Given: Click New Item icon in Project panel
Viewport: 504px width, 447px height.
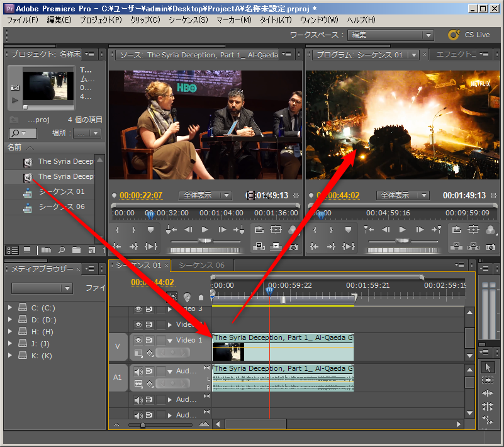Looking at the screenshot, I should click(92, 250).
